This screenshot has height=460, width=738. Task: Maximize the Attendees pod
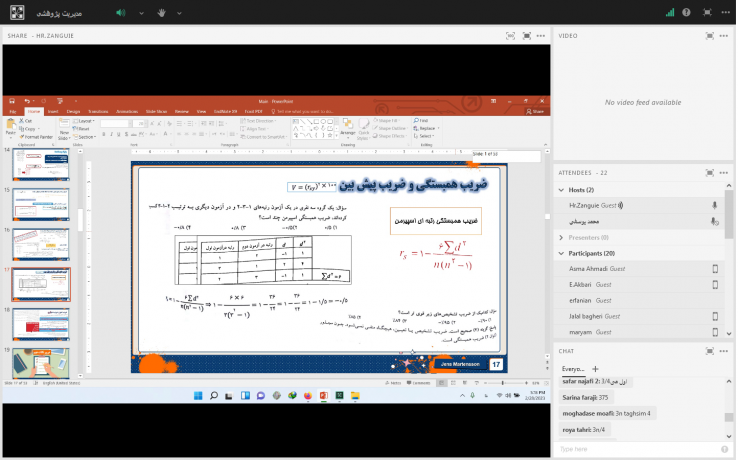pos(711,173)
